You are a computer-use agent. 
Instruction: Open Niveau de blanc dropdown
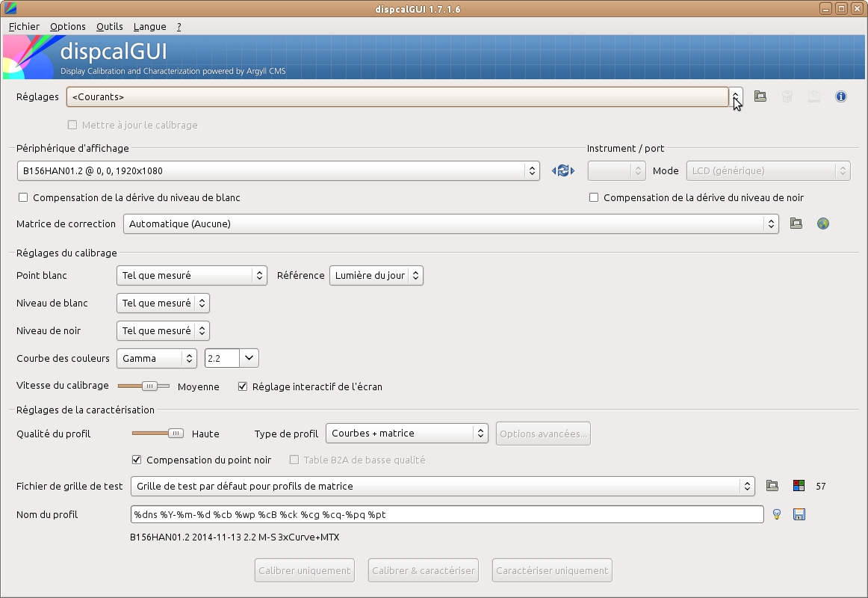click(x=164, y=303)
